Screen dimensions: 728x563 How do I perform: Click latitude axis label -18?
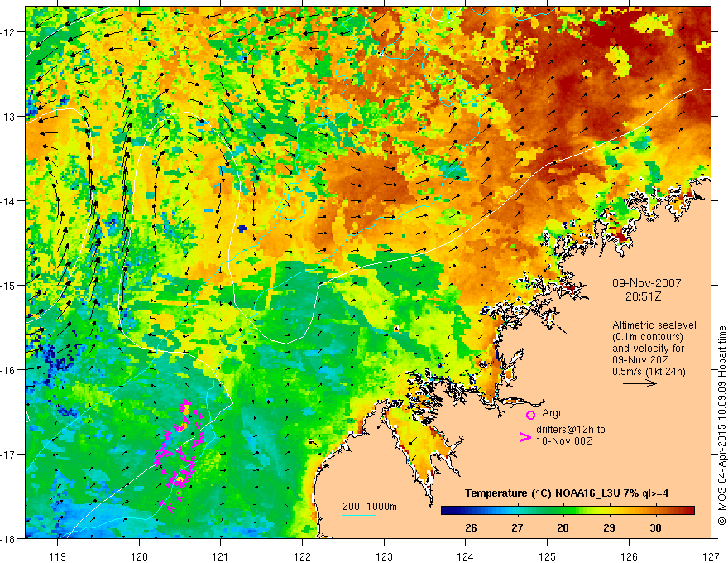pyautogui.click(x=9, y=538)
